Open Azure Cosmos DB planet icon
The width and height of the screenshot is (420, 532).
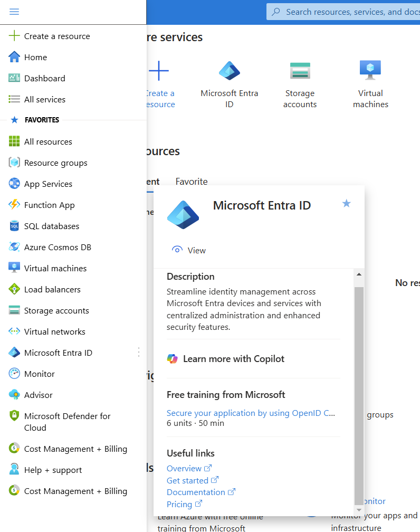(14, 247)
